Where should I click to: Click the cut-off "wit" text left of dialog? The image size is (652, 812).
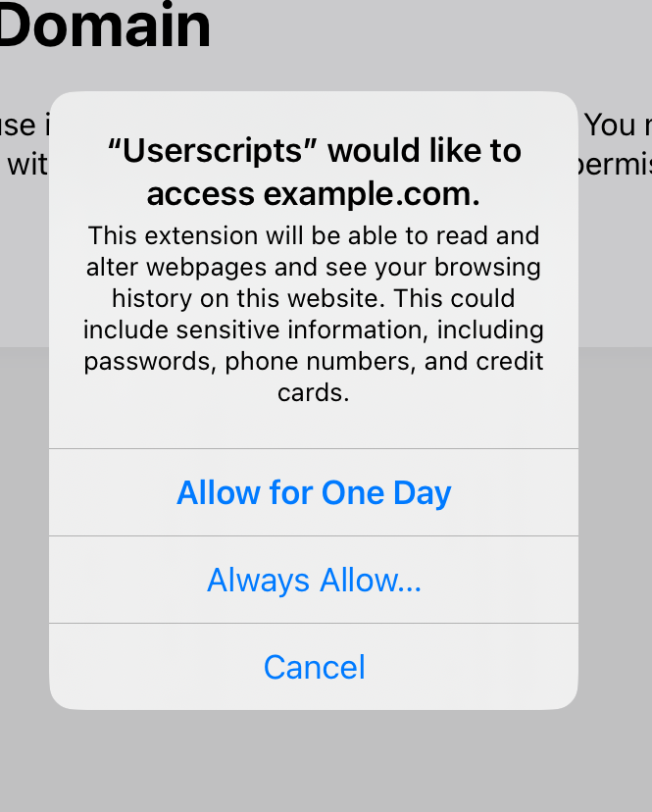[26, 165]
